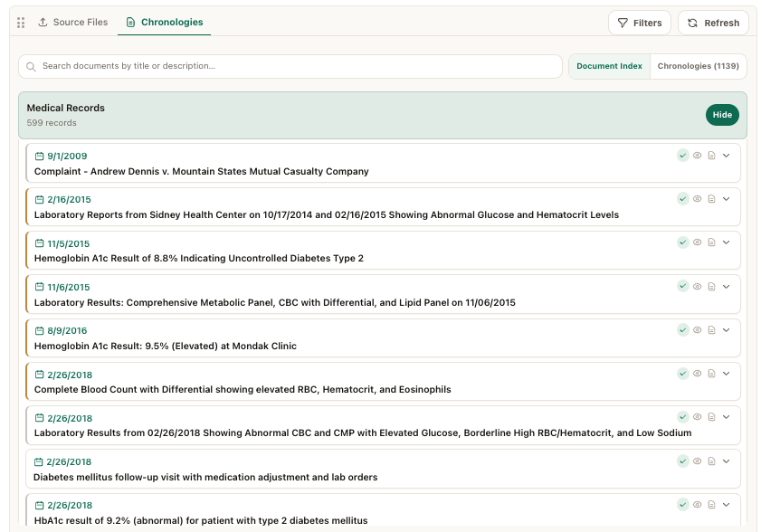
Task: Select the Document Index view
Action: click(x=609, y=66)
